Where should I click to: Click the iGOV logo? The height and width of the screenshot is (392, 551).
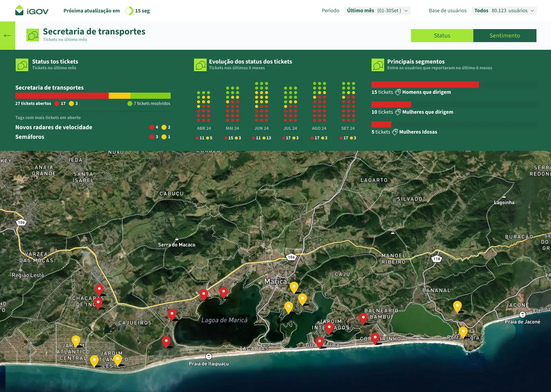point(32,10)
